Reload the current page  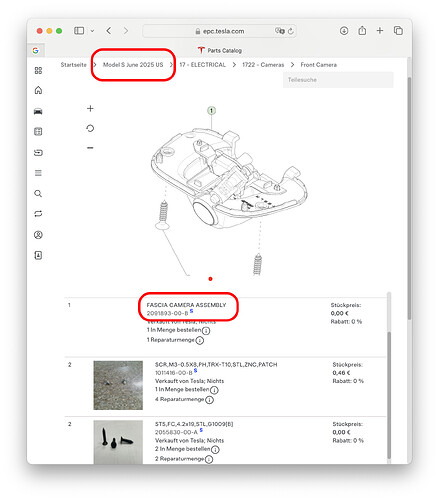pyautogui.click(x=291, y=31)
